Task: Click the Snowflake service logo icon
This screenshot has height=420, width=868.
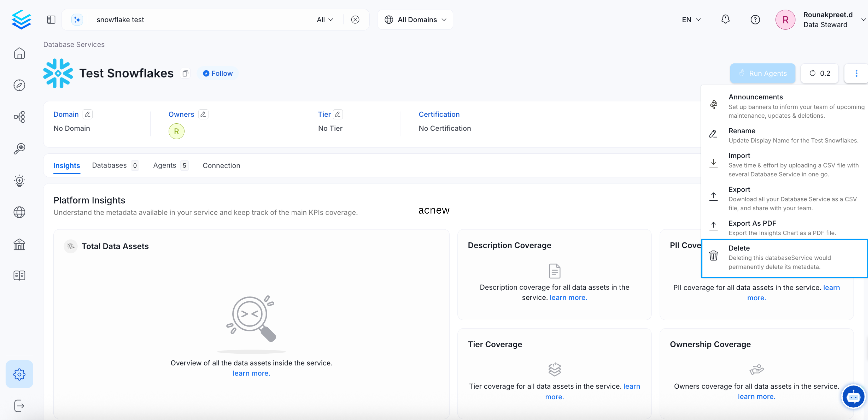Action: click(58, 73)
